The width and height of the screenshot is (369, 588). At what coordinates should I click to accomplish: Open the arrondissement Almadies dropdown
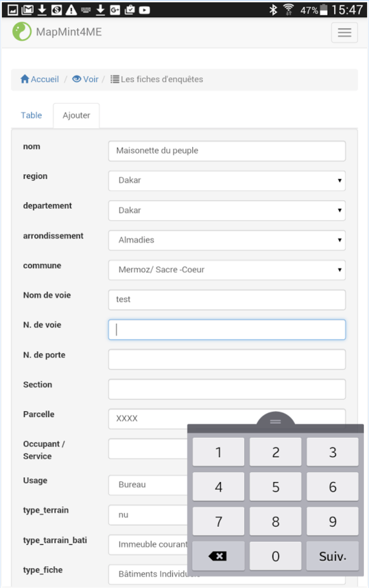(x=227, y=240)
